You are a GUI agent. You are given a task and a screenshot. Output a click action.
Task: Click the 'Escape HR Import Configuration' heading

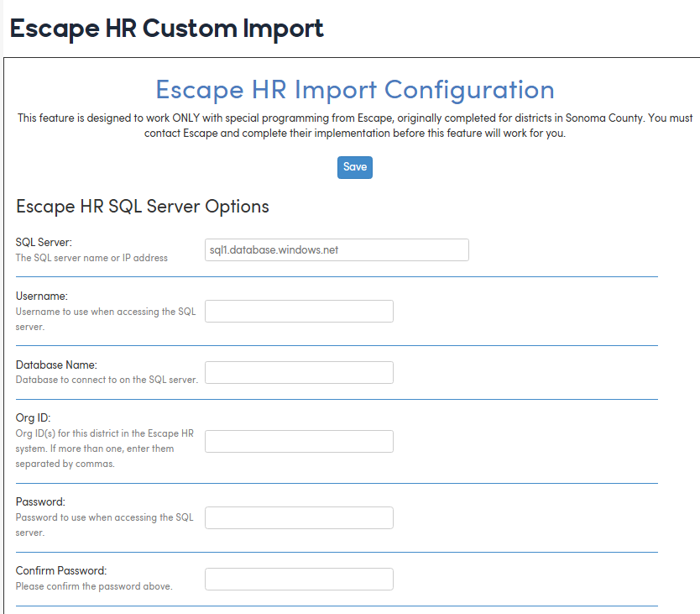[355, 90]
